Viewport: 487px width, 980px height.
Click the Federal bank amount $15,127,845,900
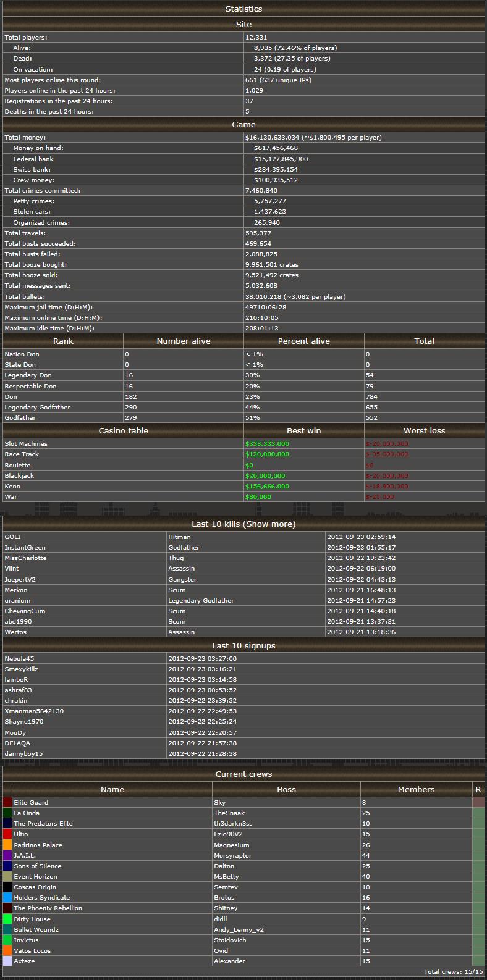[281, 159]
